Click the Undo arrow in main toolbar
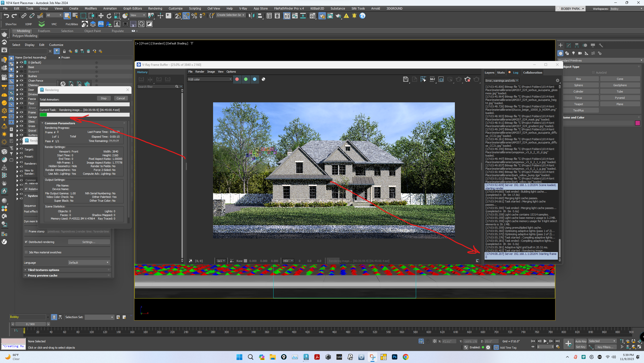644x363 pixels. point(6,16)
